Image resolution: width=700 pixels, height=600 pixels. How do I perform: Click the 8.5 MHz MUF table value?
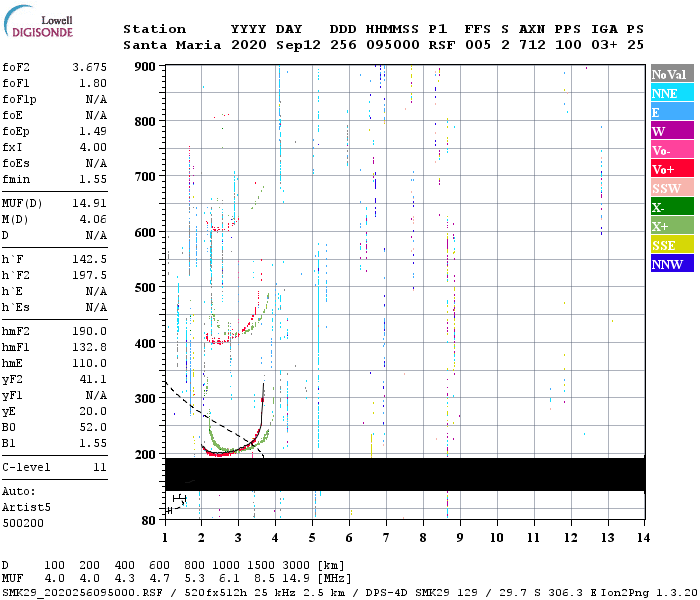coord(264,578)
